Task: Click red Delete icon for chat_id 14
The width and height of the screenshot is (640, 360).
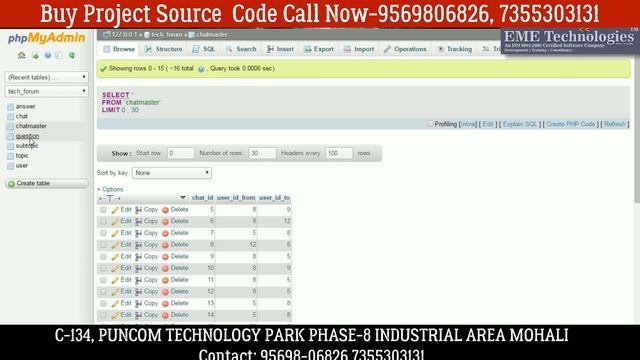Action: [x=165, y=316]
